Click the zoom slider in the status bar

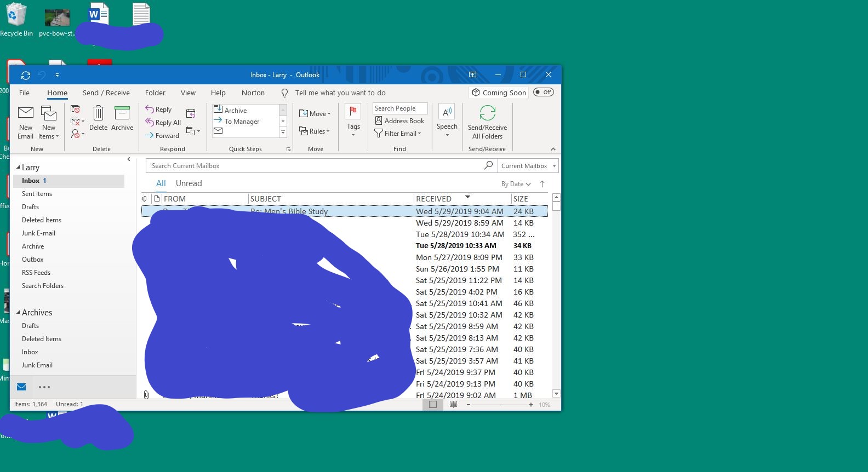click(500, 405)
